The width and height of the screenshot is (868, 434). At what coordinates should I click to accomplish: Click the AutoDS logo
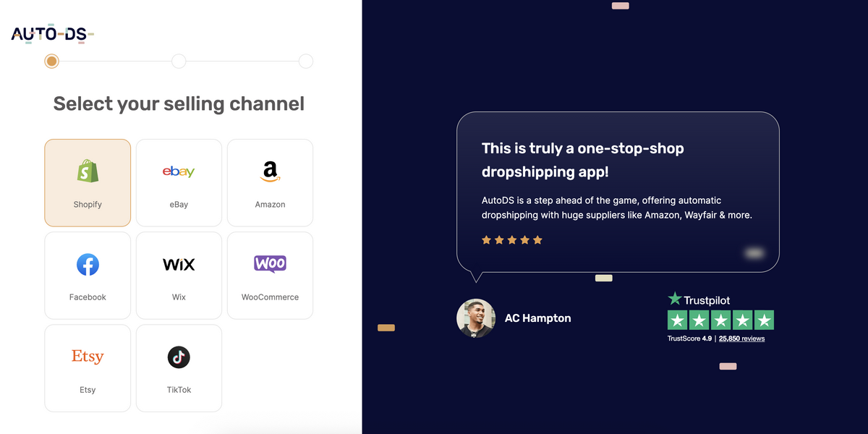pyautogui.click(x=52, y=34)
